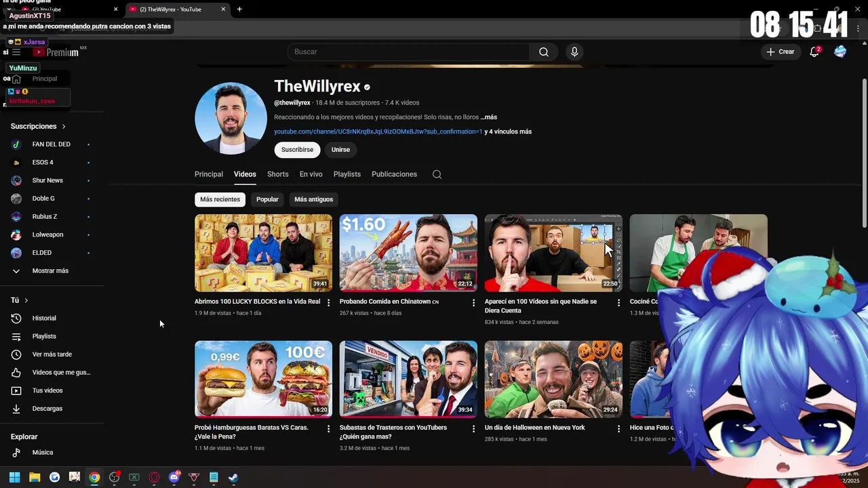
Task: Open FAN DEL DED subscription
Action: pos(52,144)
